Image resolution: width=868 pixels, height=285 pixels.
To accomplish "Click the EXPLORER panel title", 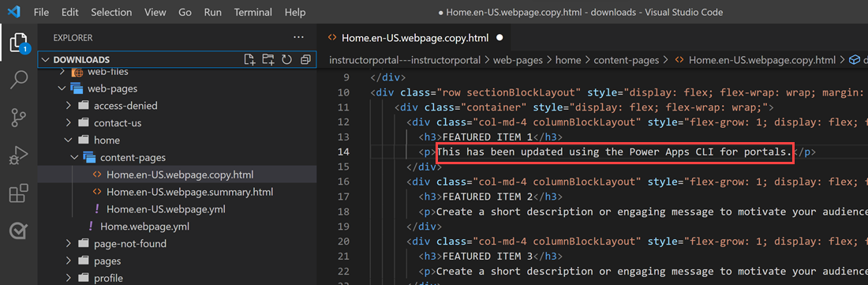I will 73,38.
